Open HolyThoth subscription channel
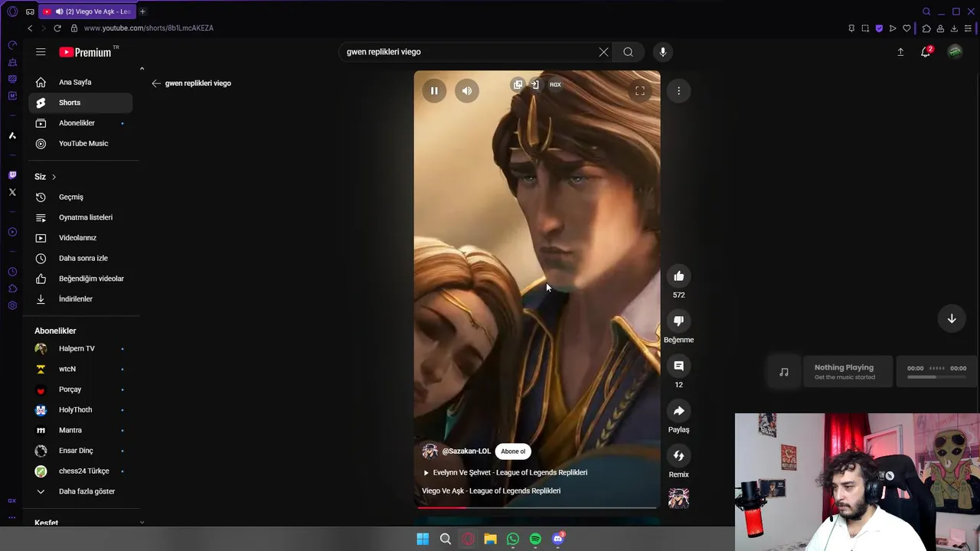The width and height of the screenshot is (980, 551). [80, 409]
